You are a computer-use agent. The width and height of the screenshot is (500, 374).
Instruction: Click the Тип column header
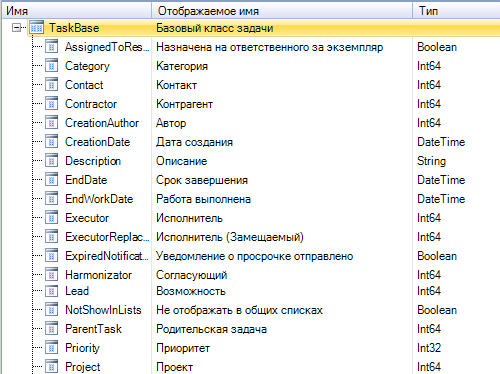456,11
